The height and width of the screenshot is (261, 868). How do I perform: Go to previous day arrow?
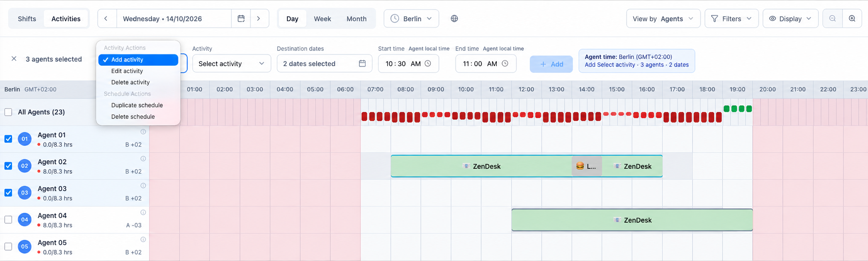pos(106,18)
